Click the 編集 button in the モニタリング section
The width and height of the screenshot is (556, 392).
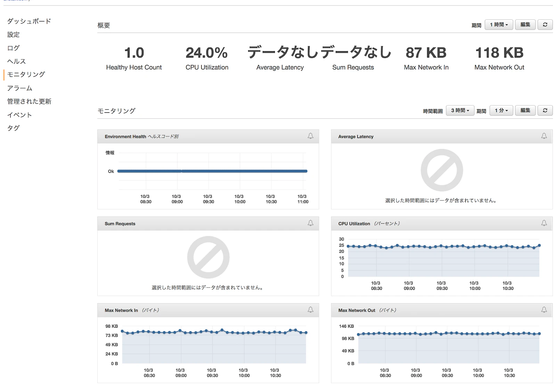pos(525,110)
